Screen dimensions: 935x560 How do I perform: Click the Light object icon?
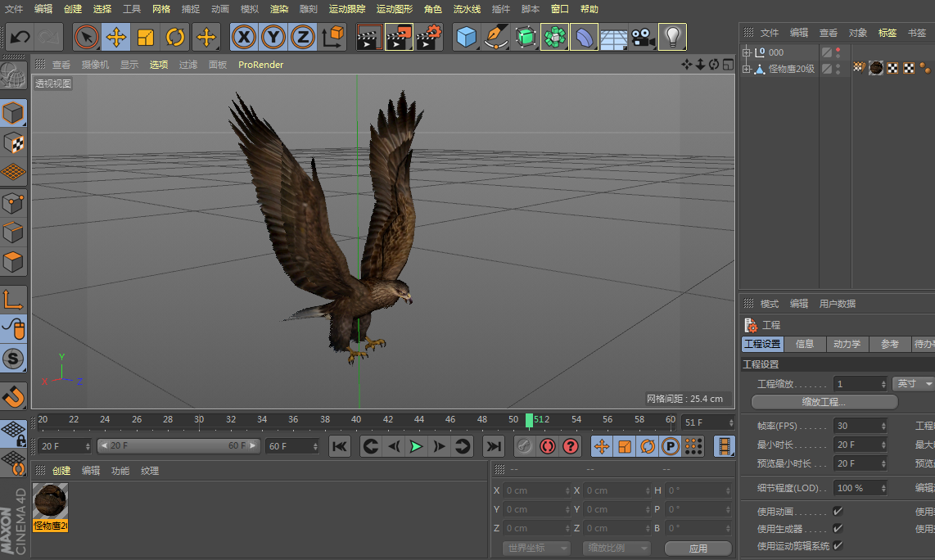(672, 37)
